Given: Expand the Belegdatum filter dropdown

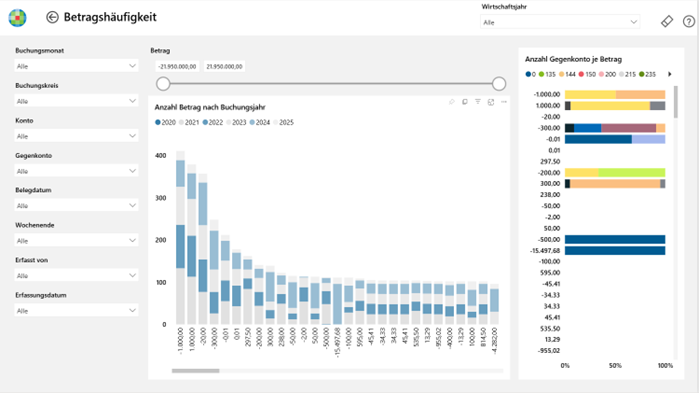Looking at the screenshot, I should click(x=76, y=205).
